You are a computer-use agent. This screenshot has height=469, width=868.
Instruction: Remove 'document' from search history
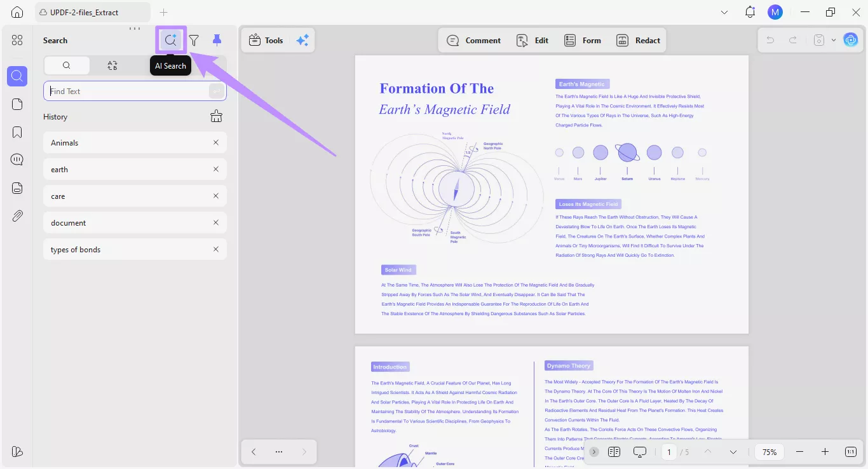point(216,222)
